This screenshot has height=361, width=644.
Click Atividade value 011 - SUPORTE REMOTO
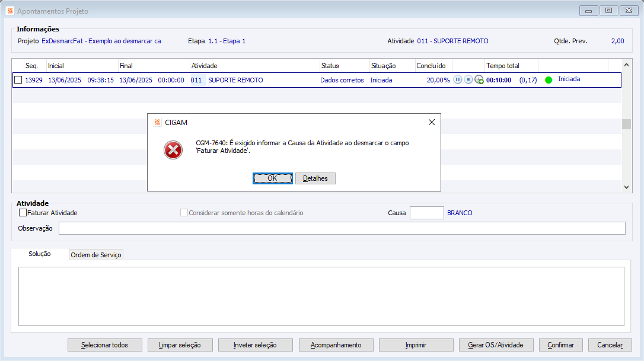pos(452,41)
